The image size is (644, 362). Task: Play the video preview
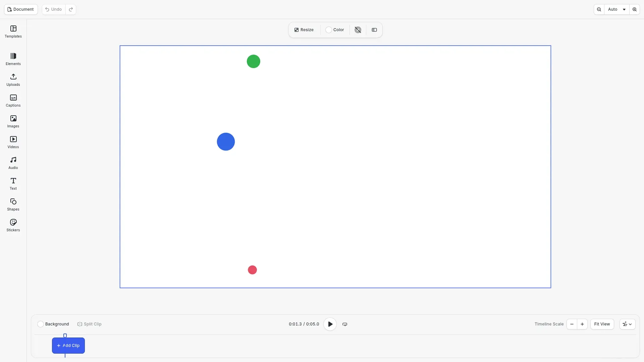pos(330,324)
